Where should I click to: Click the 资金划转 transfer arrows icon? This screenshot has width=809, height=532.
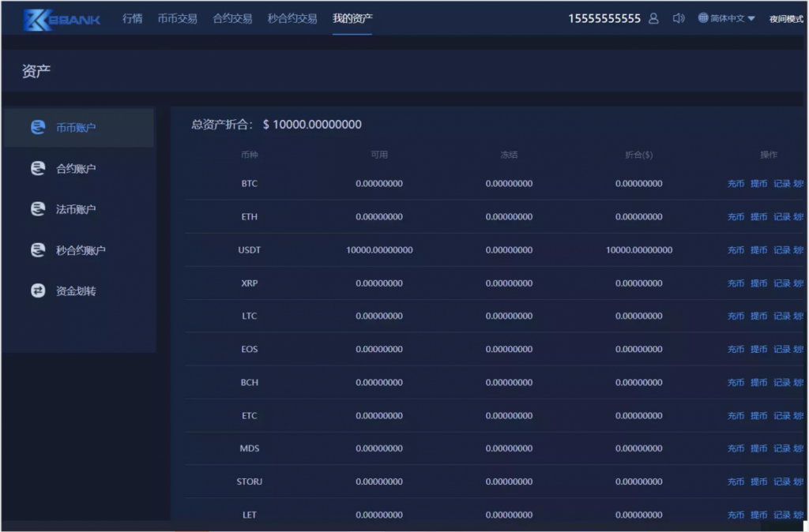(38, 291)
